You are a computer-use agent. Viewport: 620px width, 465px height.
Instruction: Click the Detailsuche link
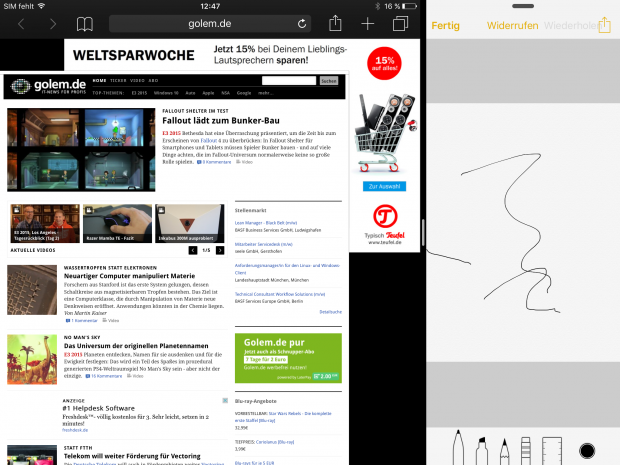[x=331, y=312]
